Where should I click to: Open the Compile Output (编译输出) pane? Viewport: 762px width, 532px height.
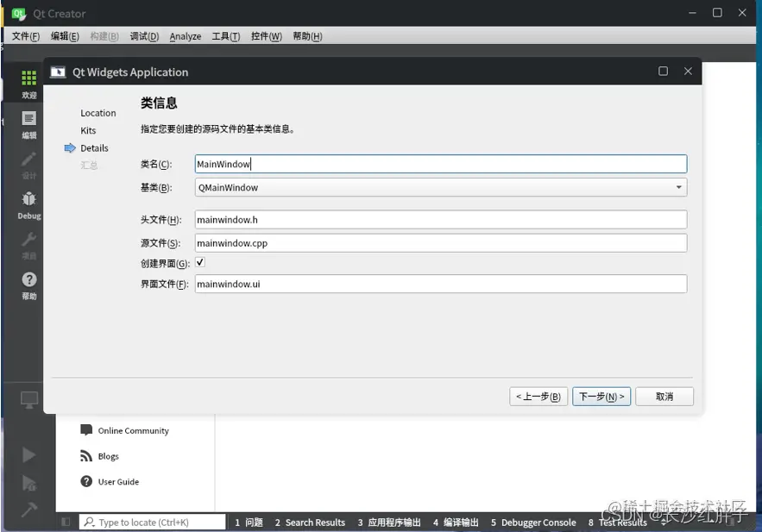coord(456,523)
